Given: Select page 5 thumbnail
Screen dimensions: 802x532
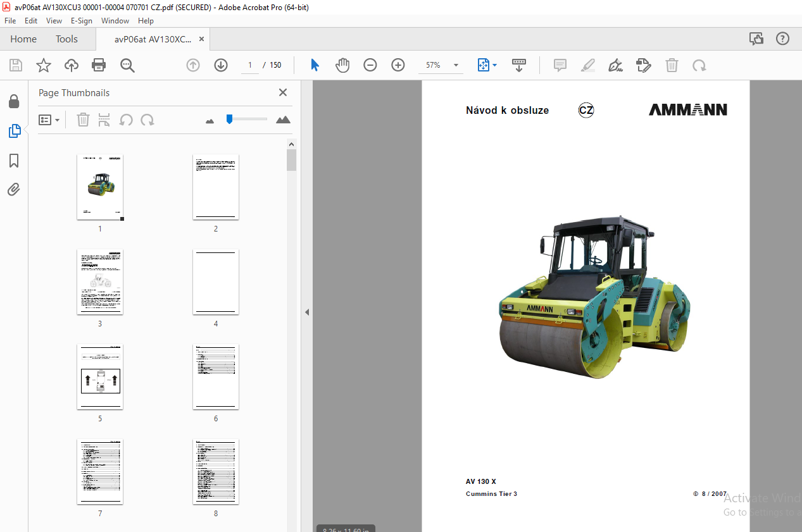Looking at the screenshot, I should point(100,376).
